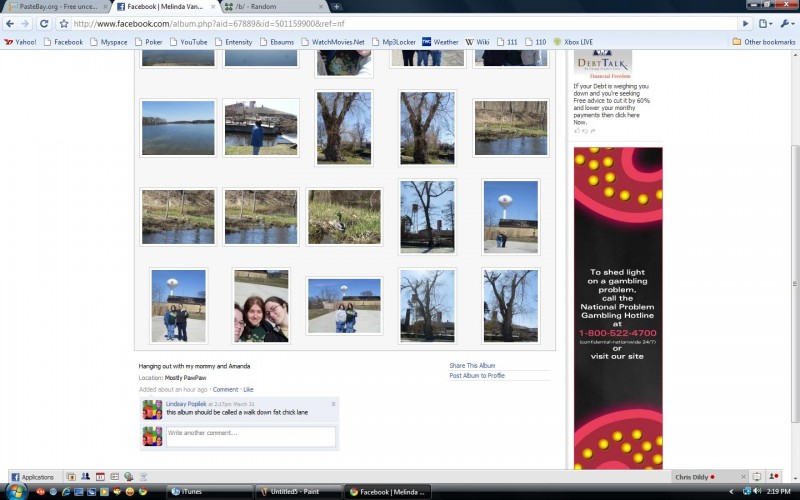Open the person standing by dock thumbnail
This screenshot has width=800, height=500.
(x=261, y=128)
